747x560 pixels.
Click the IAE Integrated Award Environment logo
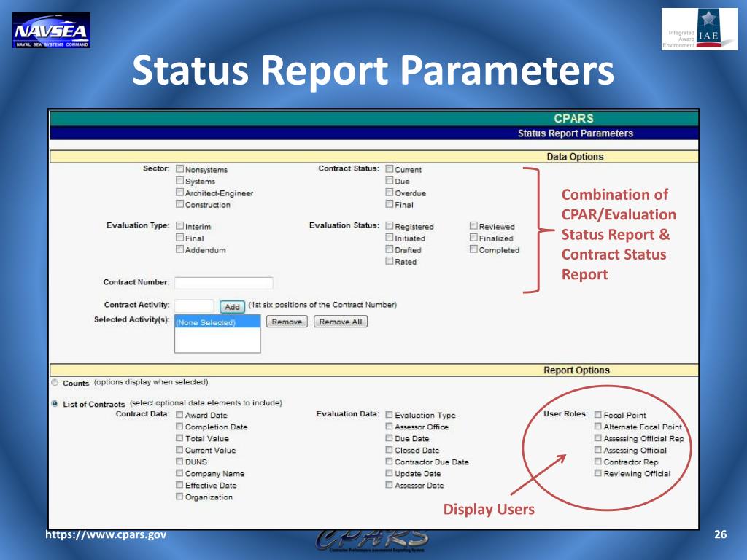pyautogui.click(x=699, y=29)
